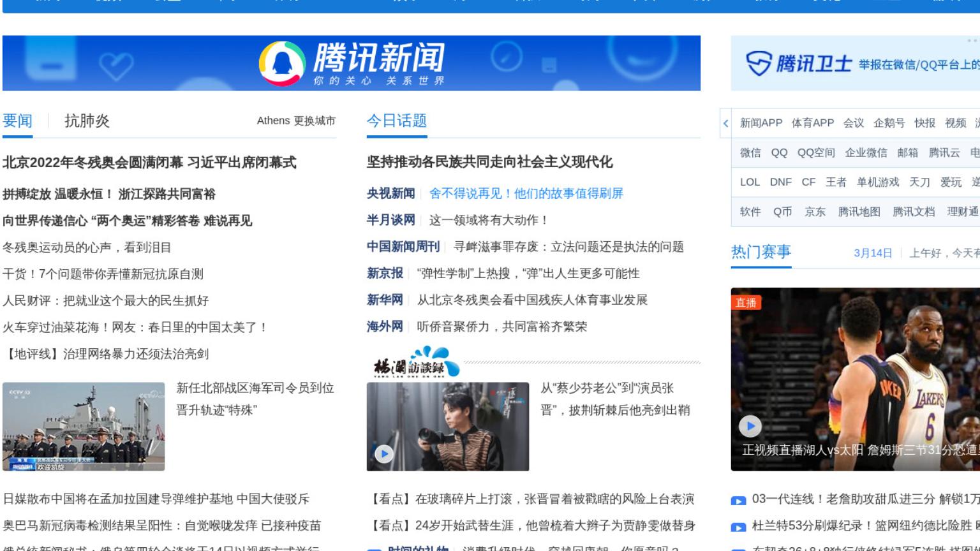Click the 新京报 source label
This screenshot has height=551, width=980.
[385, 274]
